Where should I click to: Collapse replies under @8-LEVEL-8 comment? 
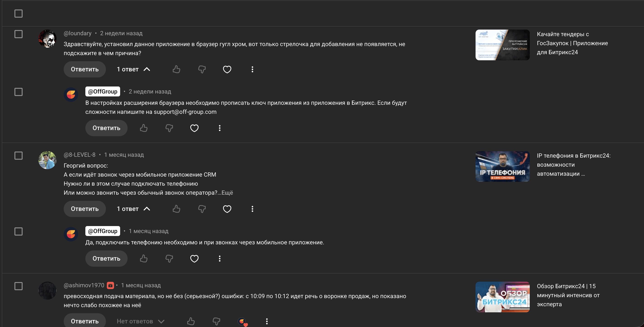pos(133,209)
